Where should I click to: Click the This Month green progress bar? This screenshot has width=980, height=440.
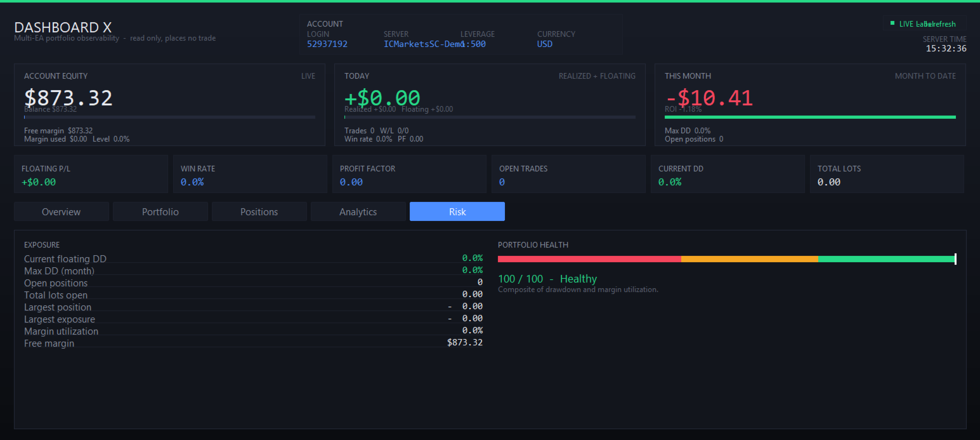click(x=810, y=117)
